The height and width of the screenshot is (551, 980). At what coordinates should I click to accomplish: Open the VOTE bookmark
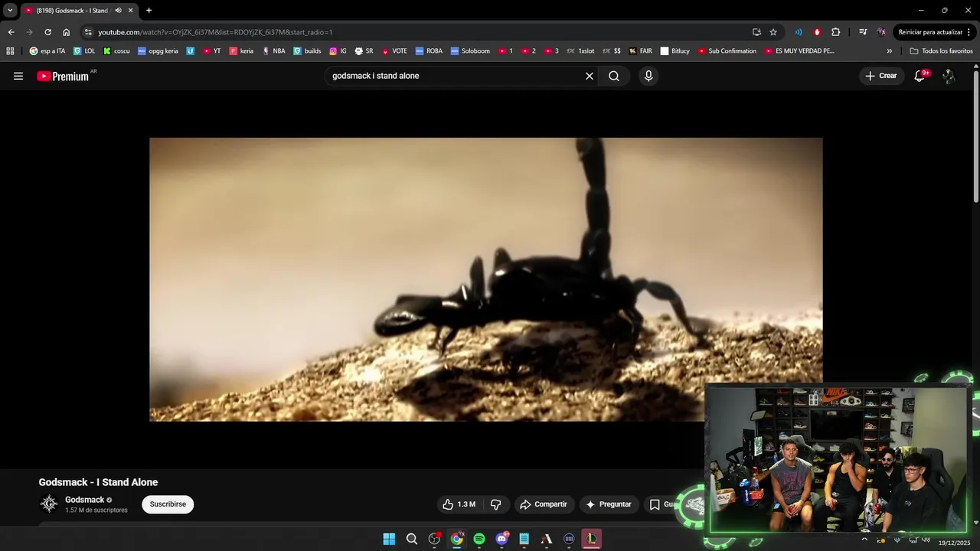(394, 51)
